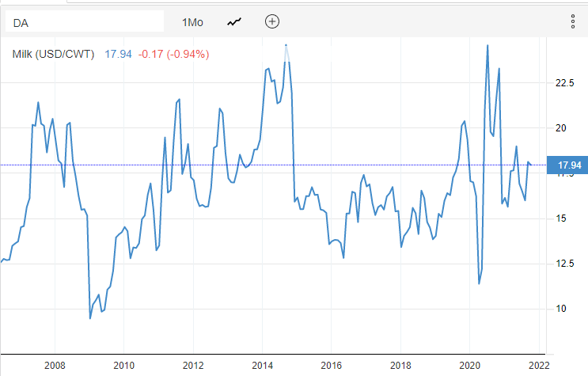Click the red -0.17 (-0.94%) change value
The image size is (588, 376).
tap(173, 55)
